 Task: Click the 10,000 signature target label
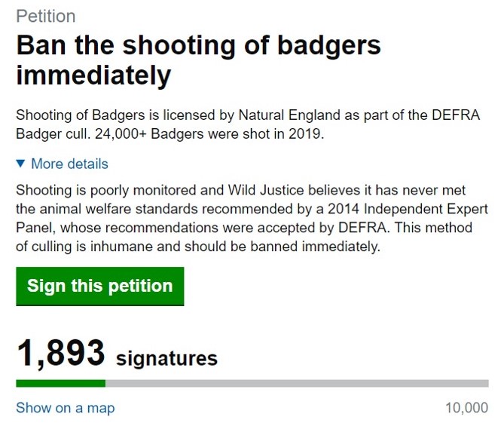click(466, 408)
